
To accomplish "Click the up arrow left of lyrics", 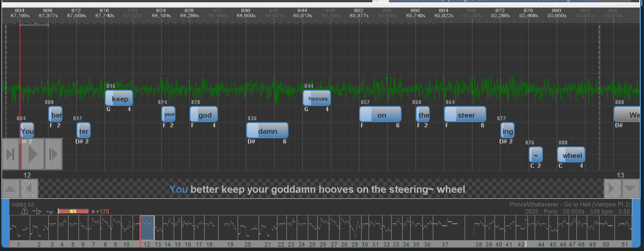I will (10, 189).
